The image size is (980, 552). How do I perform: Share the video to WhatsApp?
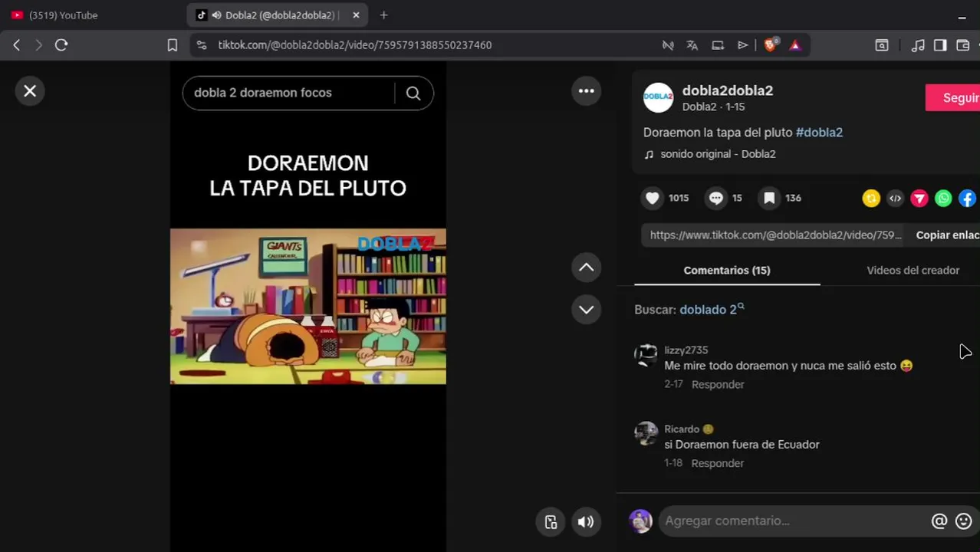coord(943,199)
